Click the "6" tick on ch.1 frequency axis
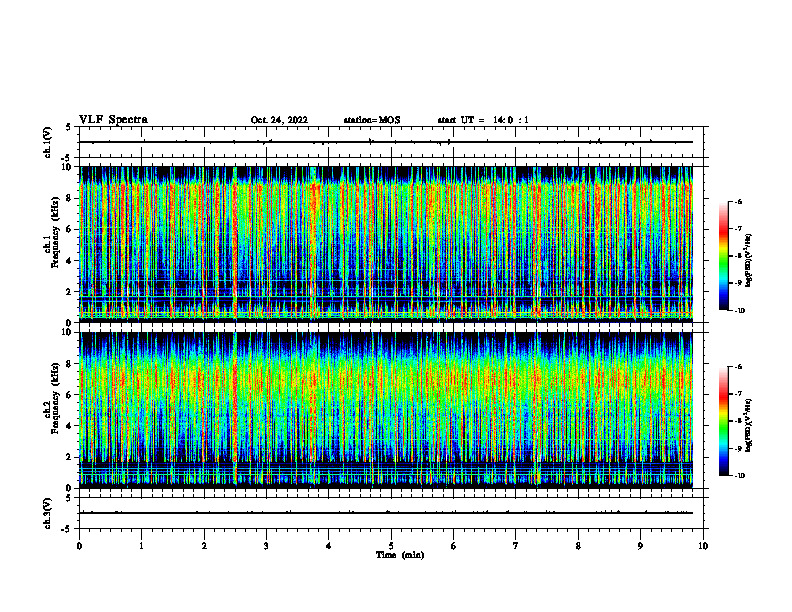The image size is (792, 612). click(x=69, y=230)
